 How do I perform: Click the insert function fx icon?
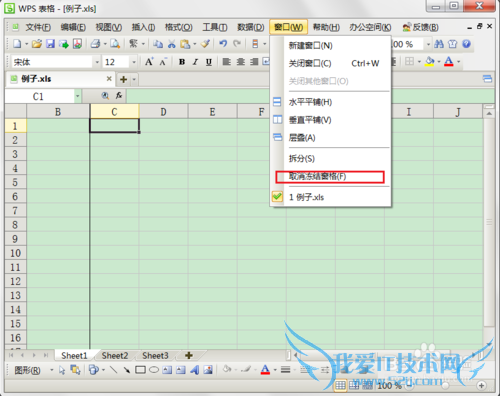tap(119, 96)
